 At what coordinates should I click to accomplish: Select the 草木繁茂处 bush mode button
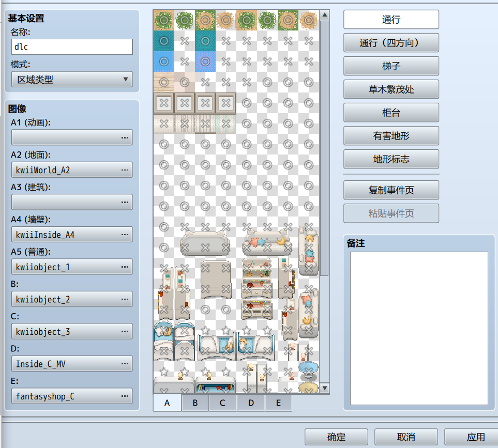click(x=391, y=89)
